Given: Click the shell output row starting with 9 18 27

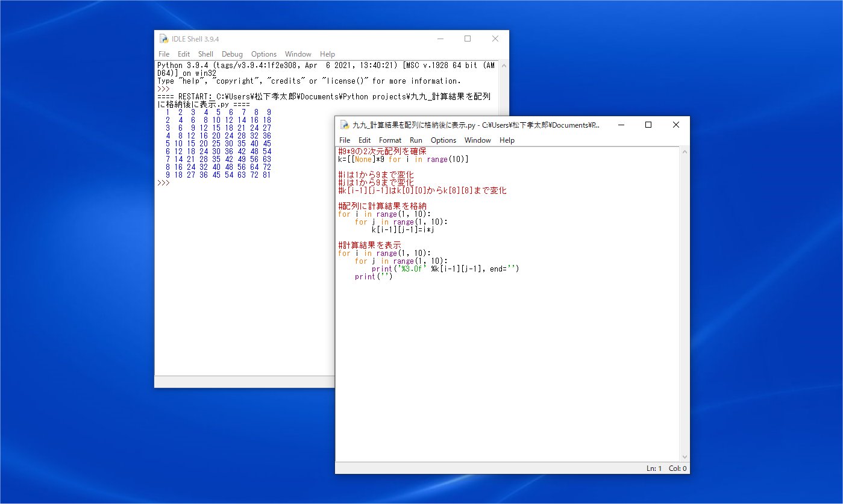Looking at the screenshot, I should [x=218, y=175].
